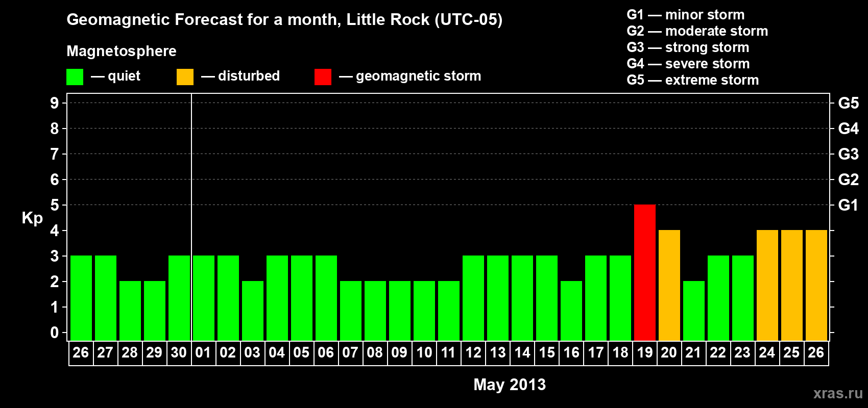Click the Kp axis value 9

tap(55, 103)
